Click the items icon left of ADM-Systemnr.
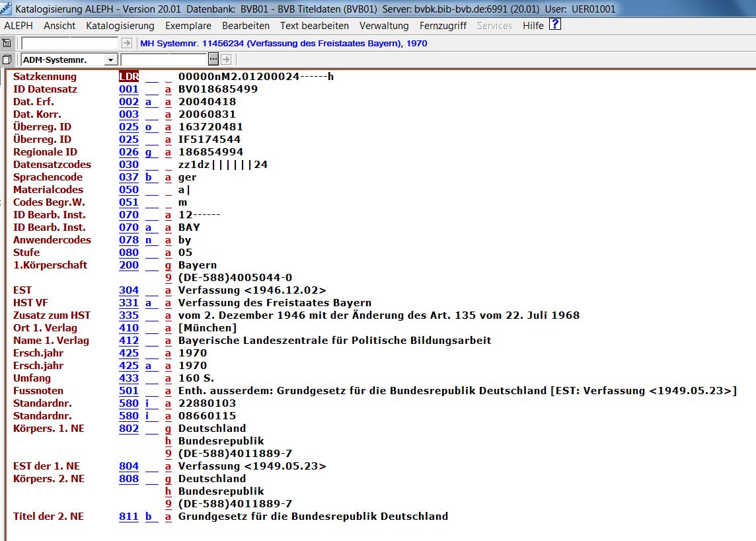This screenshot has width=756, height=541. 7,60
